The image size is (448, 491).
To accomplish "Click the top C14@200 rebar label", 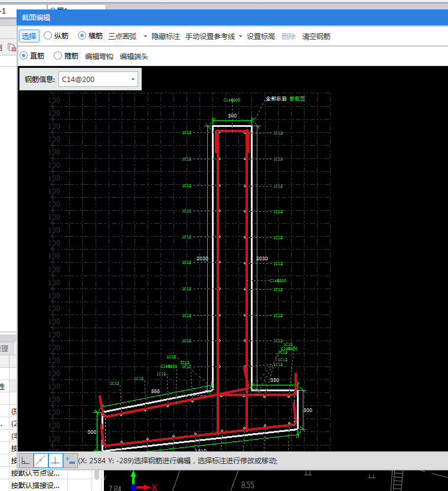I will [x=232, y=100].
